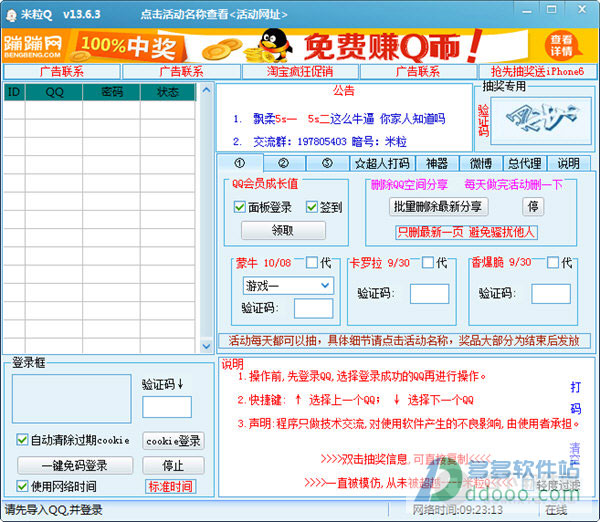Toggle 面板登录 checkbox
Screen dimensions: 600x522
(x=240, y=207)
